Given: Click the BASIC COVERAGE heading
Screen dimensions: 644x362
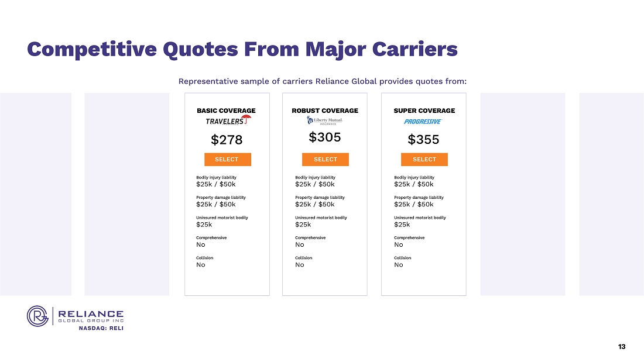Looking at the screenshot, I should (226, 111).
